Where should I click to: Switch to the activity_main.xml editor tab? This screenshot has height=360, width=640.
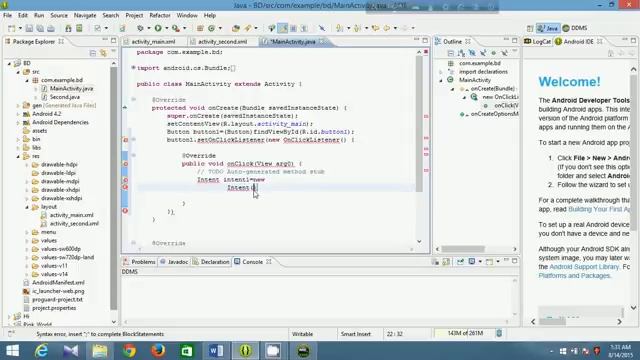pos(153,42)
